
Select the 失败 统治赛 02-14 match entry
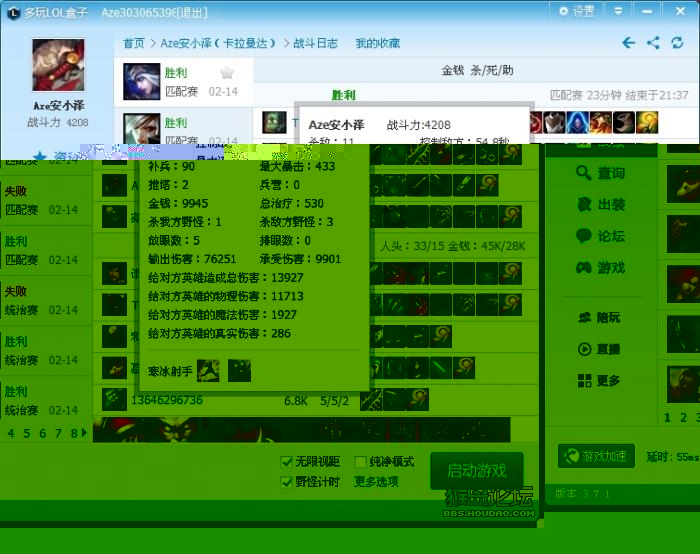(x=46, y=300)
